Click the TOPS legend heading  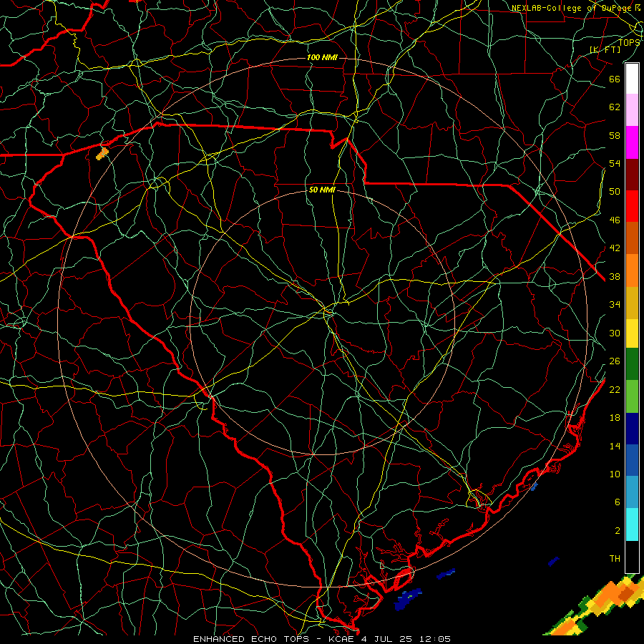[x=629, y=43]
